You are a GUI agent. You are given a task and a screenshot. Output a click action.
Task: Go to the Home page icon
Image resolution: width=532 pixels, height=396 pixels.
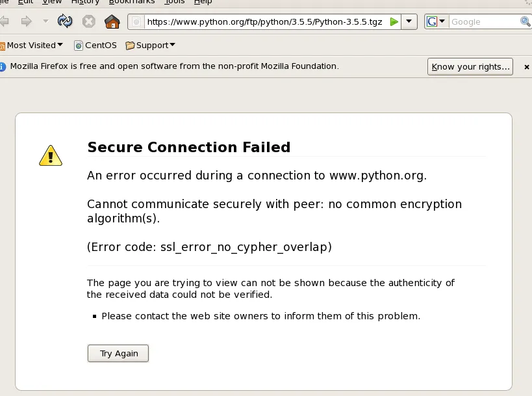(112, 21)
